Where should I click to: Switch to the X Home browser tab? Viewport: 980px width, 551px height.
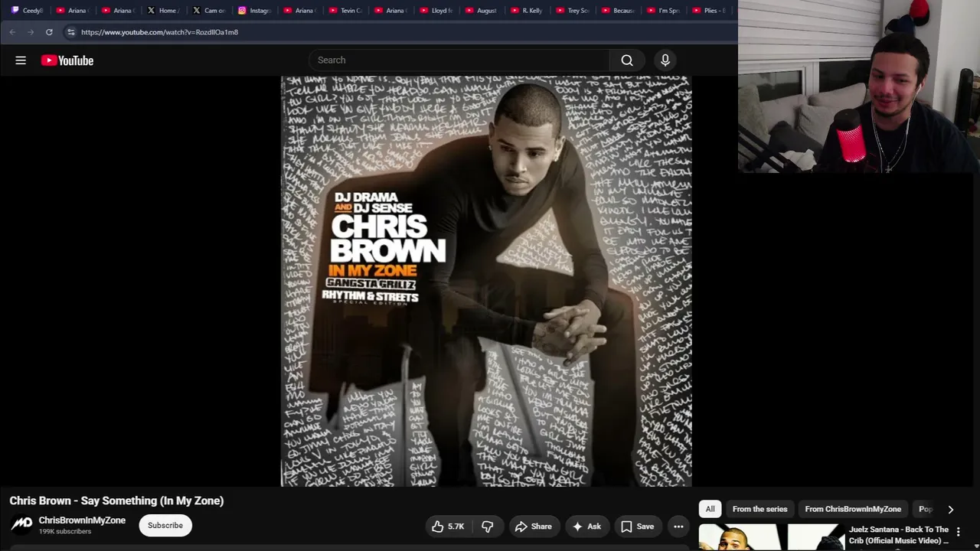point(162,11)
